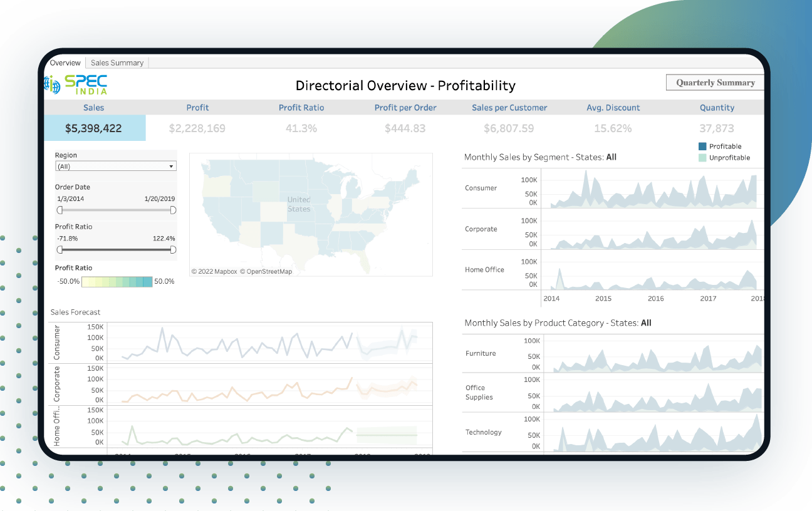Click the Consumer segment monthly sales chart
Image resolution: width=812 pixels, height=511 pixels.
point(653,188)
